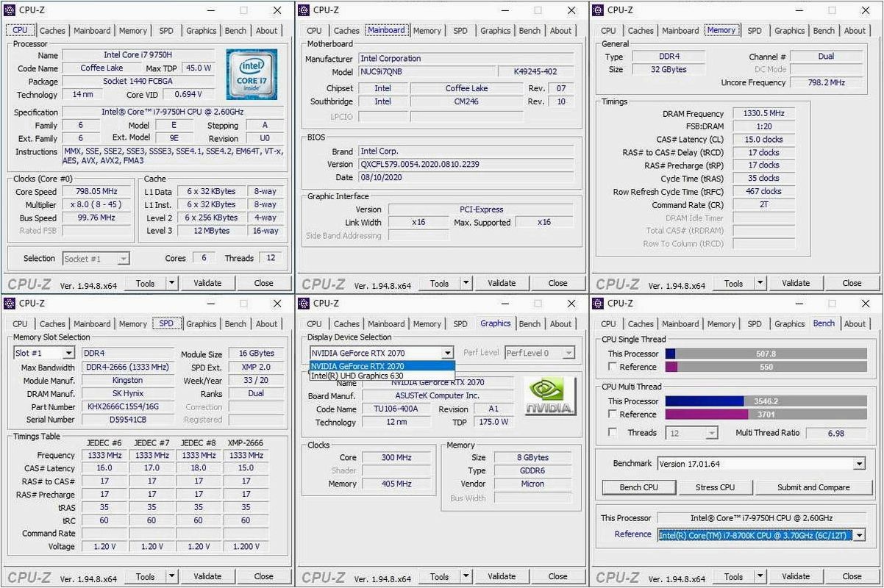
Task: Open SPD tab in the Mainboard window
Action: [460, 31]
